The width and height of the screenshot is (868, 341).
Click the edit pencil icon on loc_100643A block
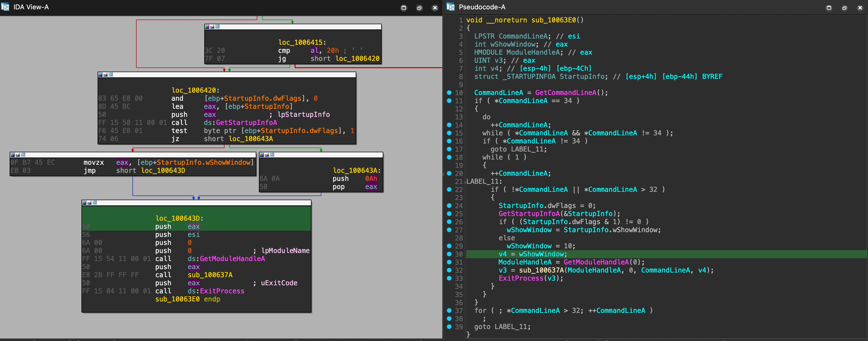[x=267, y=155]
